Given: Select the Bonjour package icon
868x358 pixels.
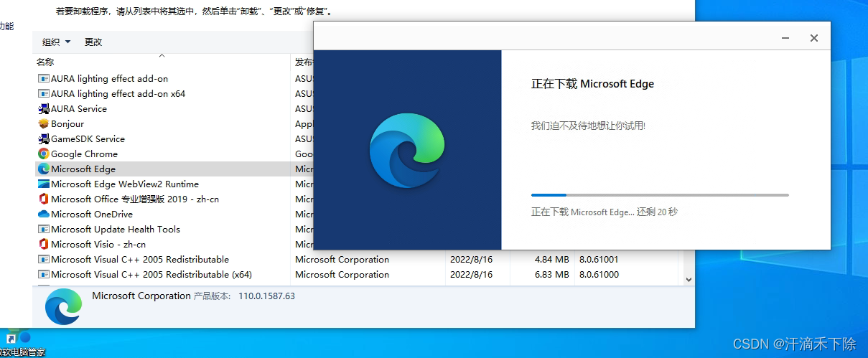Looking at the screenshot, I should (x=43, y=124).
